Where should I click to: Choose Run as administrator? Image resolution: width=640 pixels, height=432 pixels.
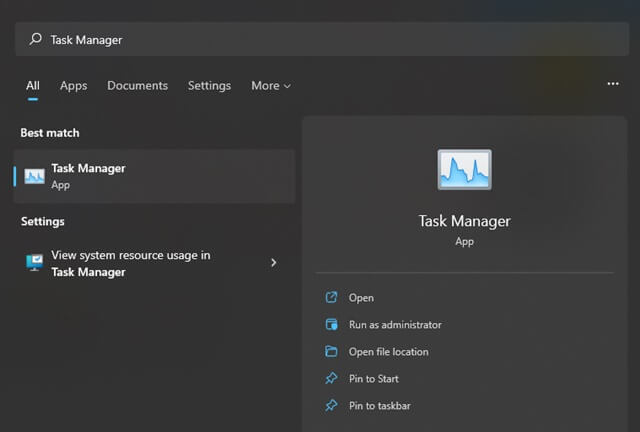click(394, 325)
